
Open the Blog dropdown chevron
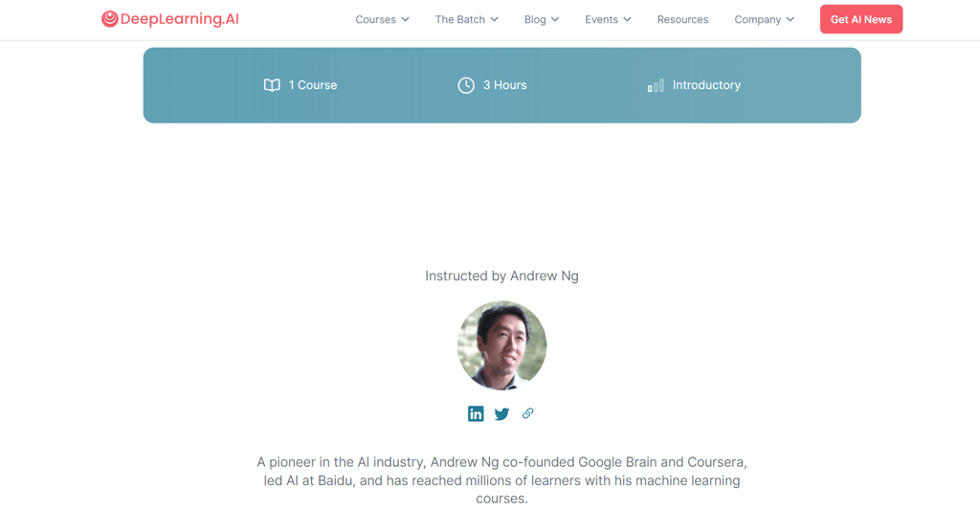(x=555, y=19)
